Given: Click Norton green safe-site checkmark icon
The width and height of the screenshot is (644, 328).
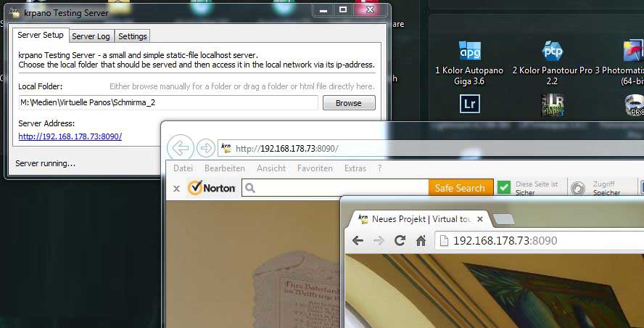Looking at the screenshot, I should (x=504, y=188).
